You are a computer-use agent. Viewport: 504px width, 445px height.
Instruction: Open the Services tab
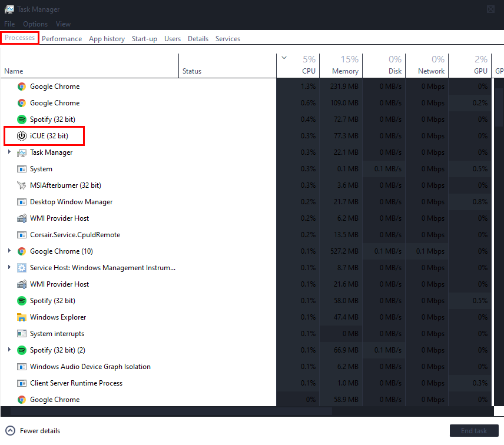coord(228,39)
